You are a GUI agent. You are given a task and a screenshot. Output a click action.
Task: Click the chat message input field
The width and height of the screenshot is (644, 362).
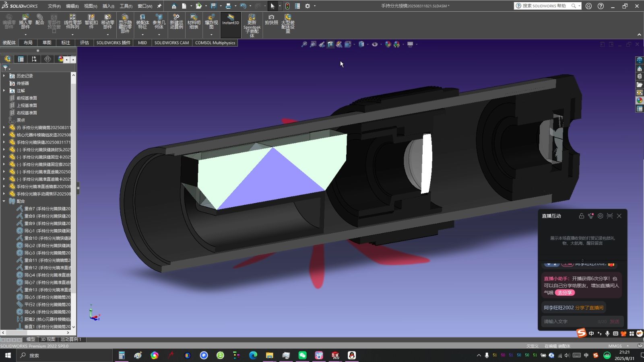click(x=568, y=321)
